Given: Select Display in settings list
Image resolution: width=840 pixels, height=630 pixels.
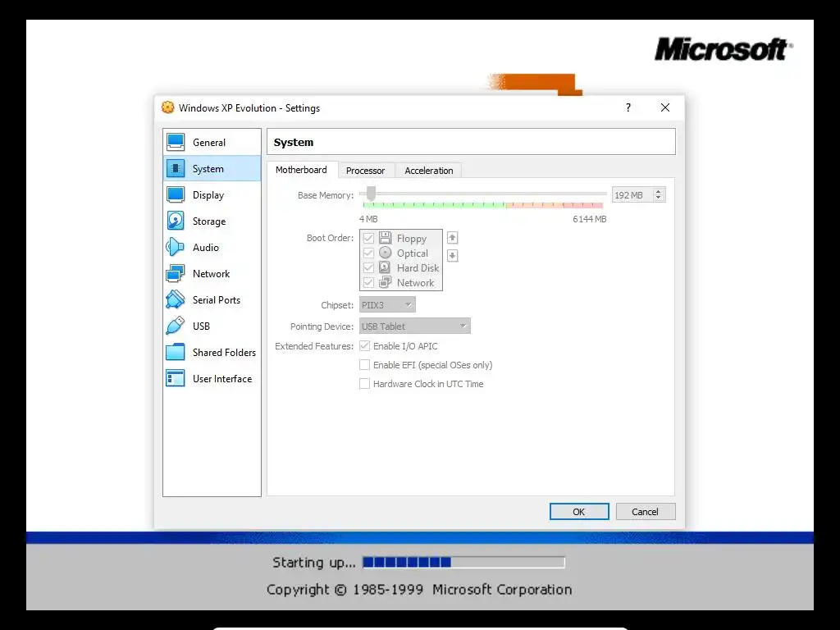Looking at the screenshot, I should [212, 195].
